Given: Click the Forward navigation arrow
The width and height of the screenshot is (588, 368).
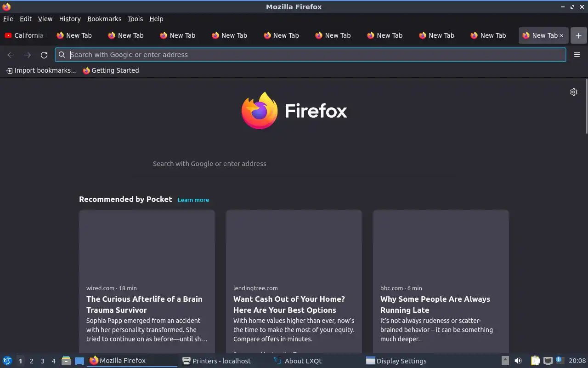Looking at the screenshot, I should [28, 55].
